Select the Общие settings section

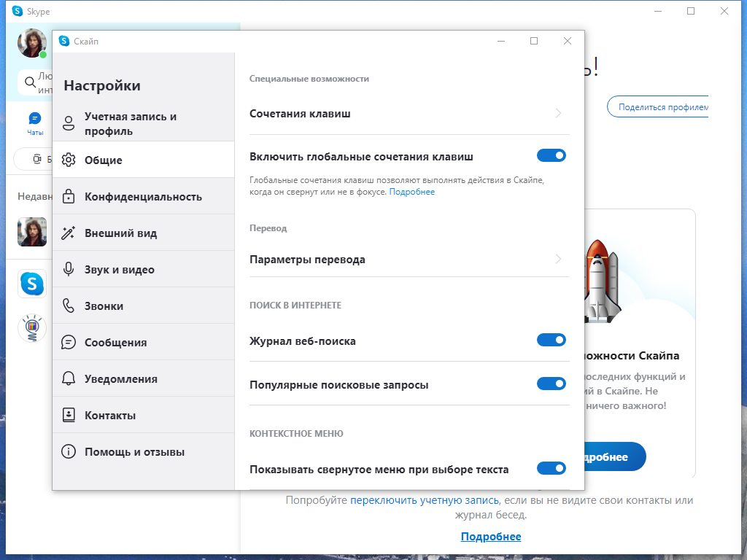[144, 160]
